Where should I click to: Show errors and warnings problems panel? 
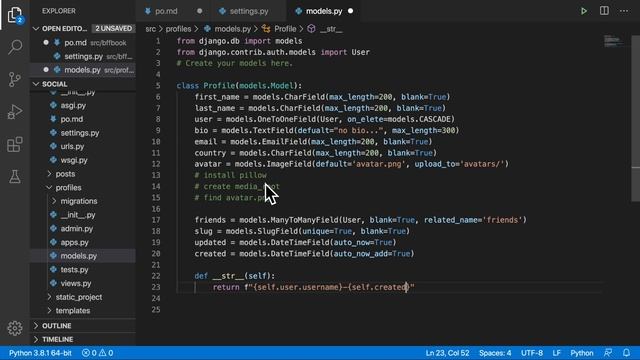98,353
